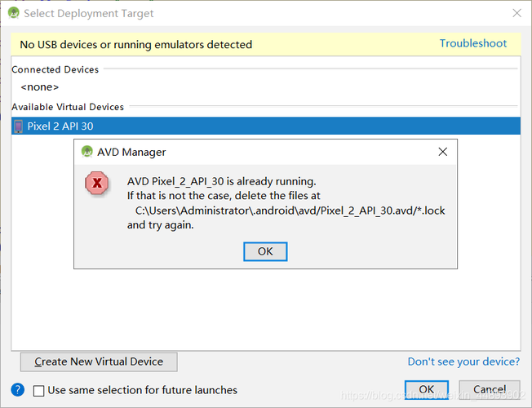Click the phone icon beside Pixel 2 API 30
Screen dimensions: 532x408
[19, 126]
